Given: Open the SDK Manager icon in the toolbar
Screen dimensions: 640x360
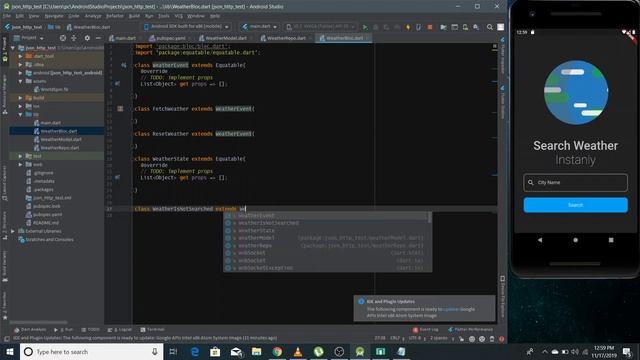Looking at the screenshot, I should 476,27.
